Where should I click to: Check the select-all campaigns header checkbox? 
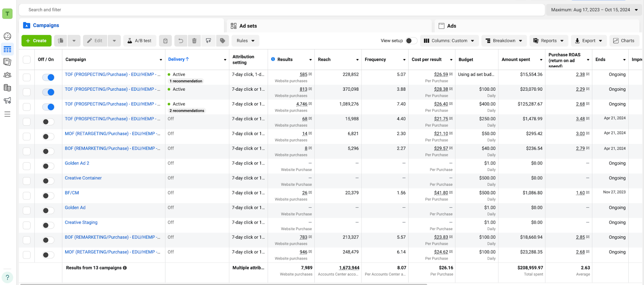27,60
